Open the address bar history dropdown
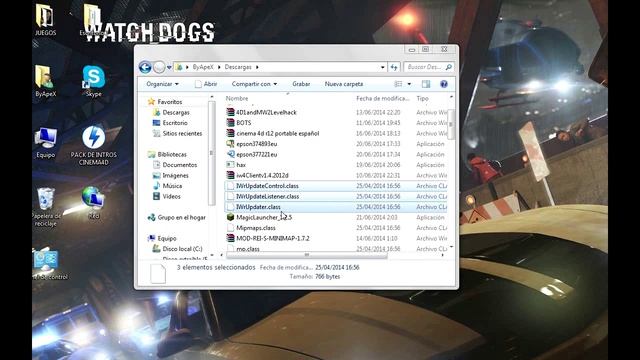Image resolution: width=640 pixels, height=360 pixels. [382, 67]
